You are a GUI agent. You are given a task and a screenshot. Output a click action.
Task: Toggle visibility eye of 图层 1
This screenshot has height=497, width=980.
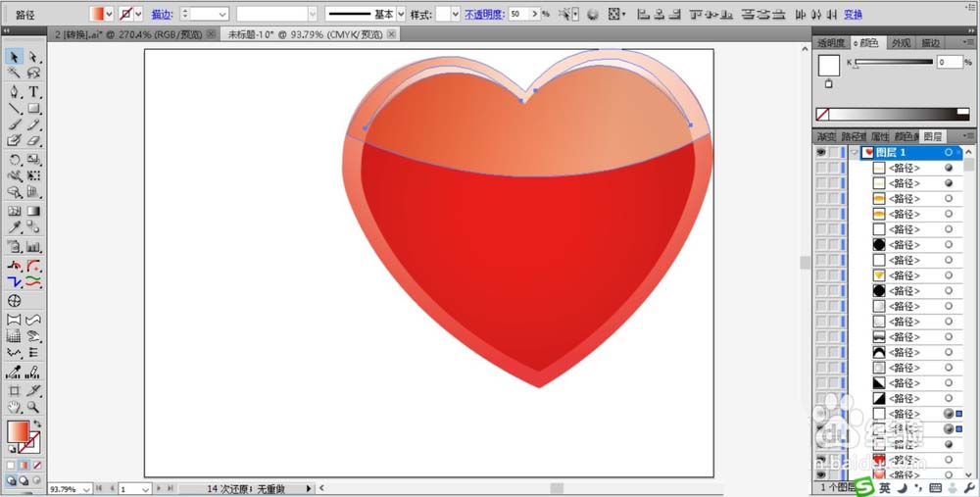click(821, 153)
